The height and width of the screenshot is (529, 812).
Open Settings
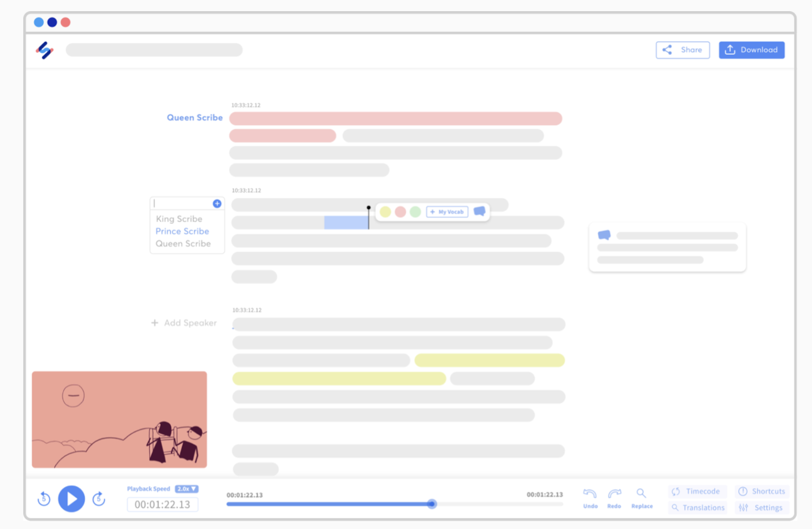pos(762,508)
